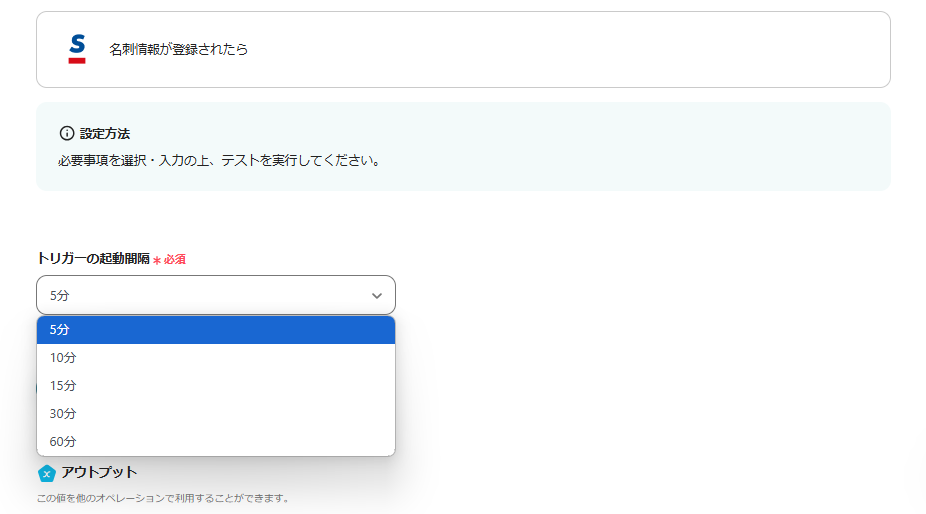Click the アウトプット section heading
Screen dimensions: 926x514
tap(99, 472)
